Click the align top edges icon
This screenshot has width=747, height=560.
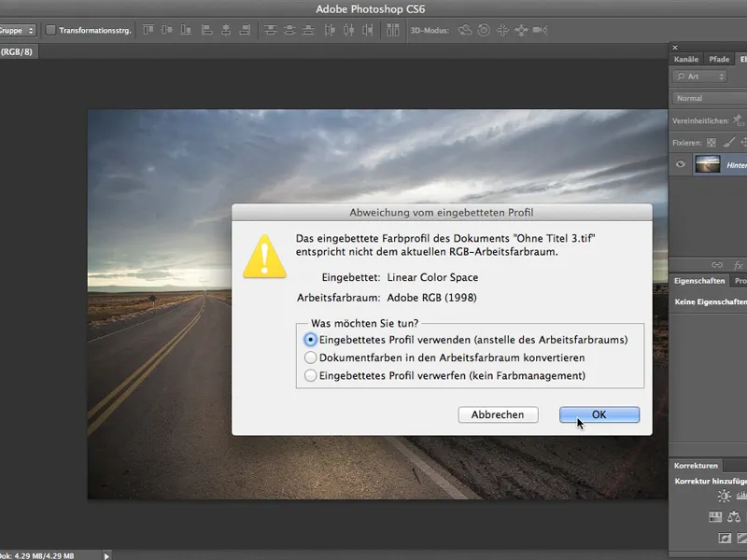tap(148, 30)
